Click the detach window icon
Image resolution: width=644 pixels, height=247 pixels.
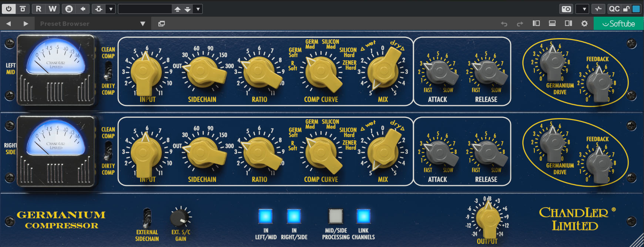[161, 24]
